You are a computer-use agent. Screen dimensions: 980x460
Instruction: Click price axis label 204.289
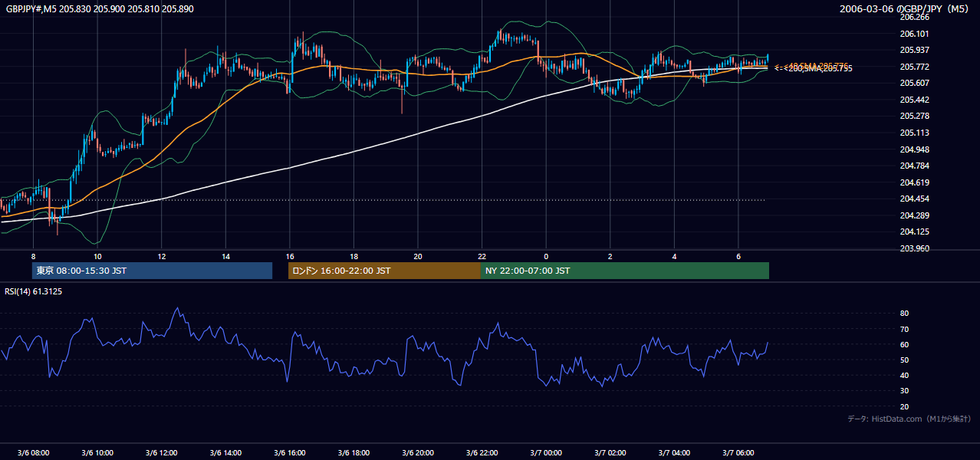(x=914, y=215)
